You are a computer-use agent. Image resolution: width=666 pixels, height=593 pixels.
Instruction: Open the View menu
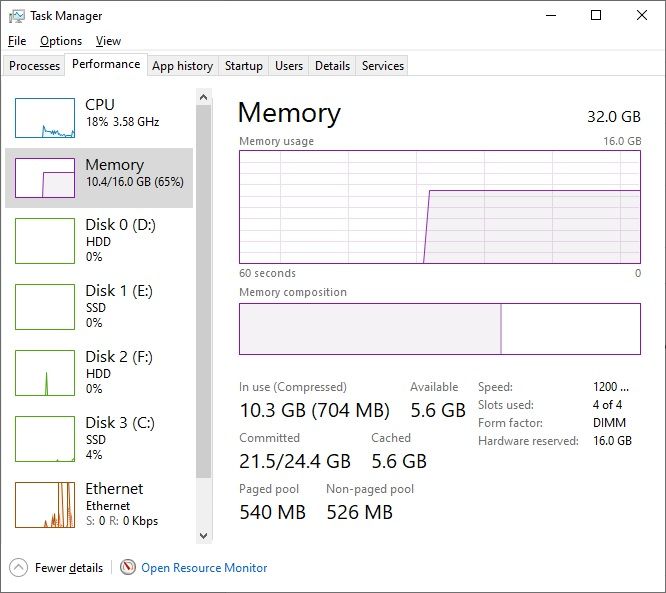(108, 41)
